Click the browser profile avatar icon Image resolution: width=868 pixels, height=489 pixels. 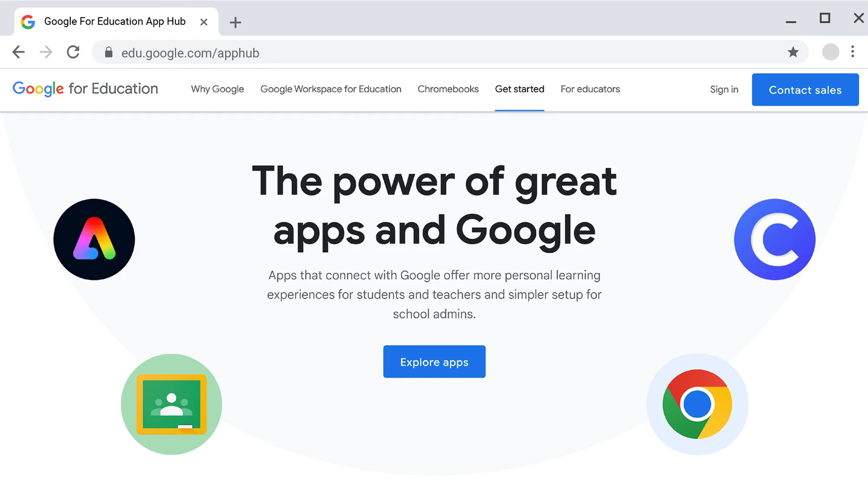[x=830, y=53]
